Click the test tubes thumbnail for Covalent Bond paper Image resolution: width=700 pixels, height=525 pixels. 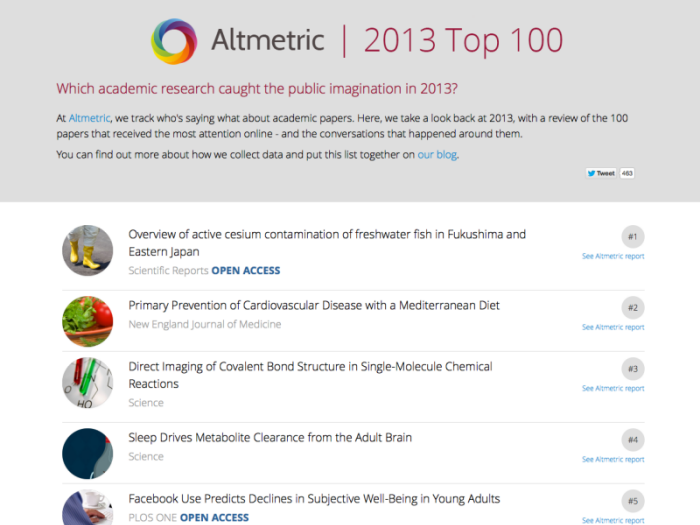(88, 383)
